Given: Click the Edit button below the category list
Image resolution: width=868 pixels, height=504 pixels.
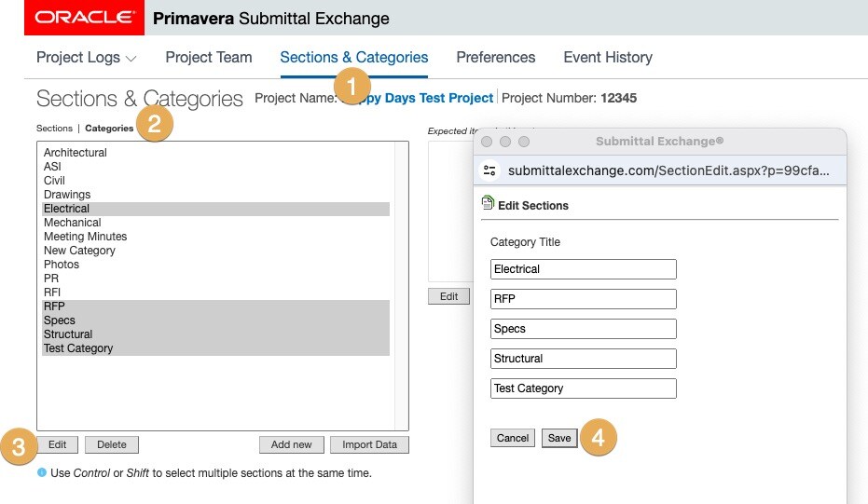Looking at the screenshot, I should pyautogui.click(x=57, y=444).
